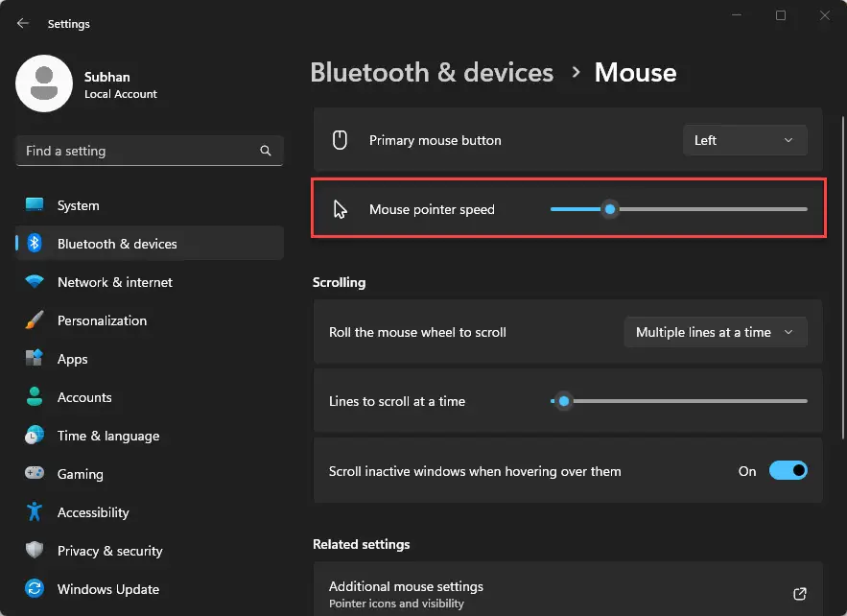Screen dimensions: 847x616
Task: Click the external link icon for Additional mouse settings
Action: 800,594
